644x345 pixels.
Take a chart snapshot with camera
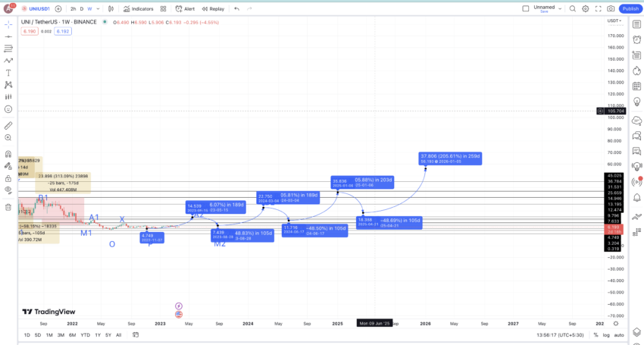tap(611, 8)
